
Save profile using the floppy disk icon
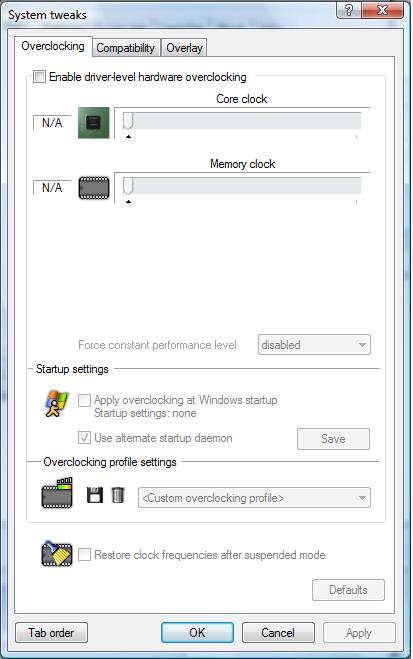(x=95, y=495)
